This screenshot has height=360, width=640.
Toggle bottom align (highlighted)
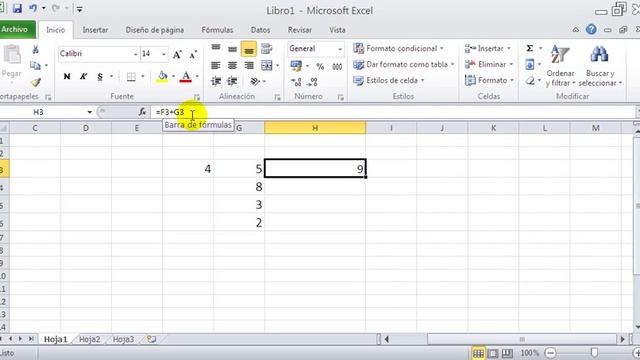pos(249,49)
